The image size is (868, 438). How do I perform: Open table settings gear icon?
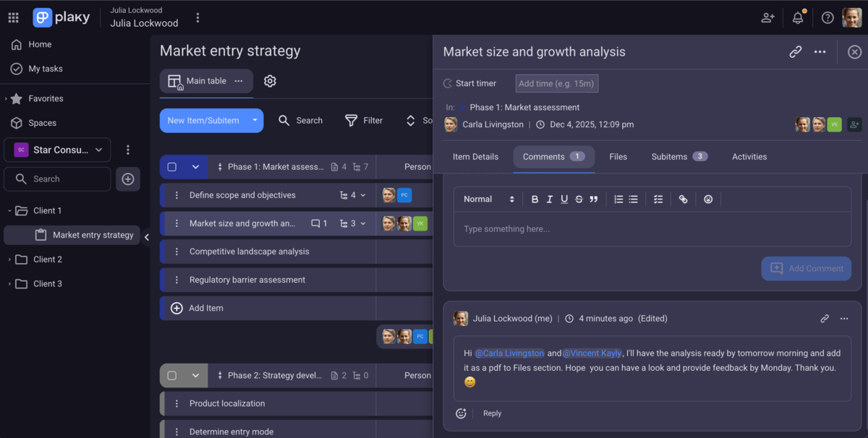pos(270,81)
